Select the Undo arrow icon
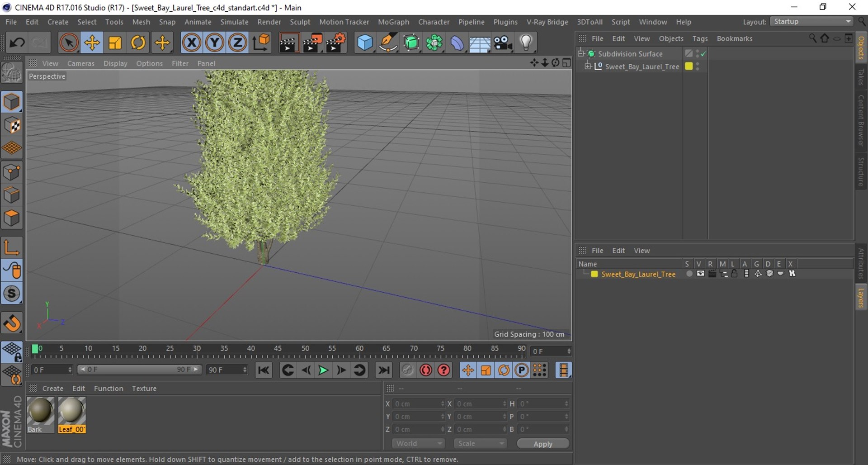This screenshot has width=868, height=465. pos(17,43)
